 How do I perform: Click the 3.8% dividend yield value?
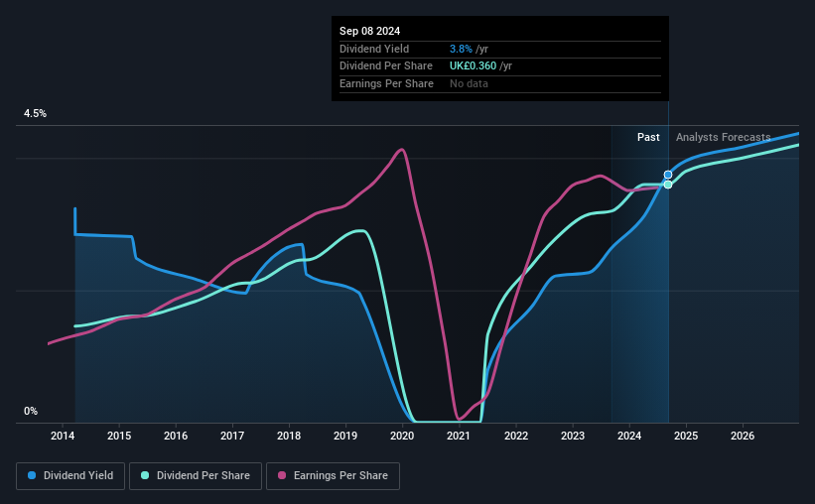point(461,49)
